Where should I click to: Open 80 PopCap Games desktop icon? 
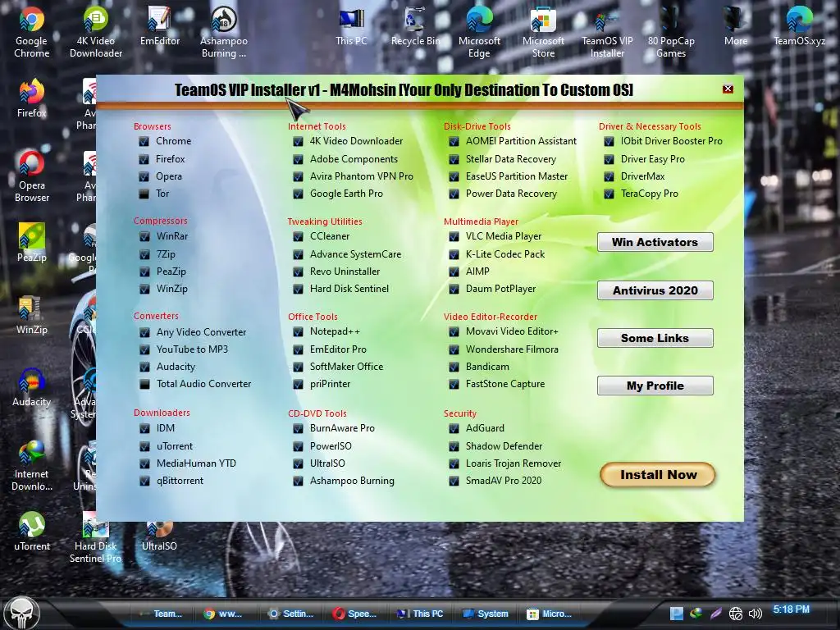[671, 32]
